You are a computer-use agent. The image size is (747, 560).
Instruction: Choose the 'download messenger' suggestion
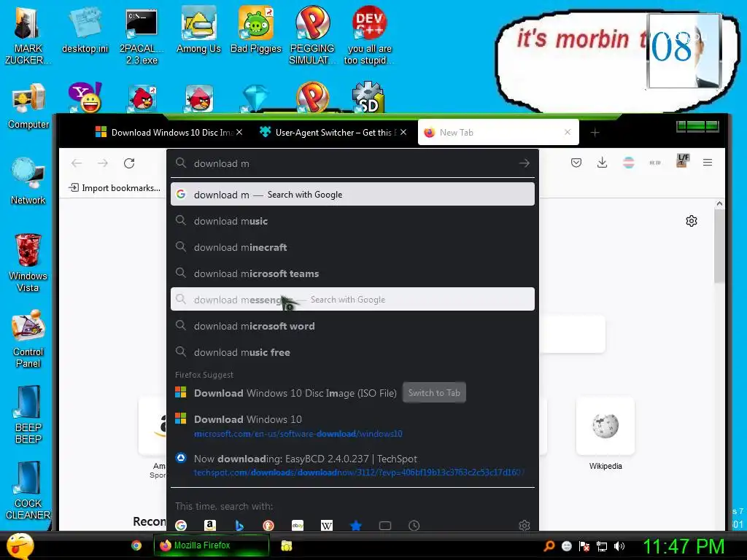click(x=352, y=299)
